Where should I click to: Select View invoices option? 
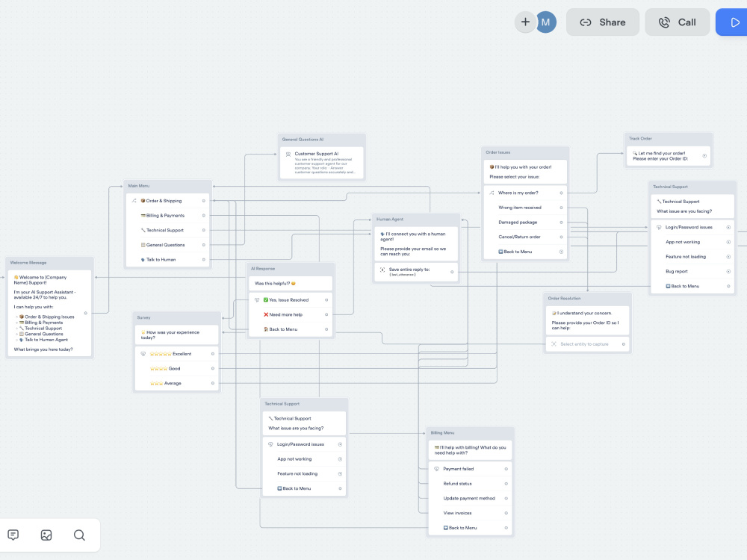pos(470,514)
